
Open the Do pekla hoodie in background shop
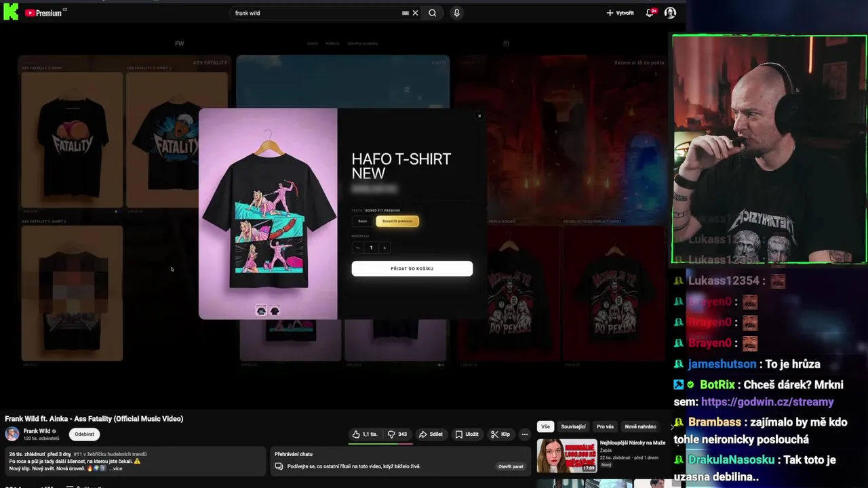click(509, 293)
